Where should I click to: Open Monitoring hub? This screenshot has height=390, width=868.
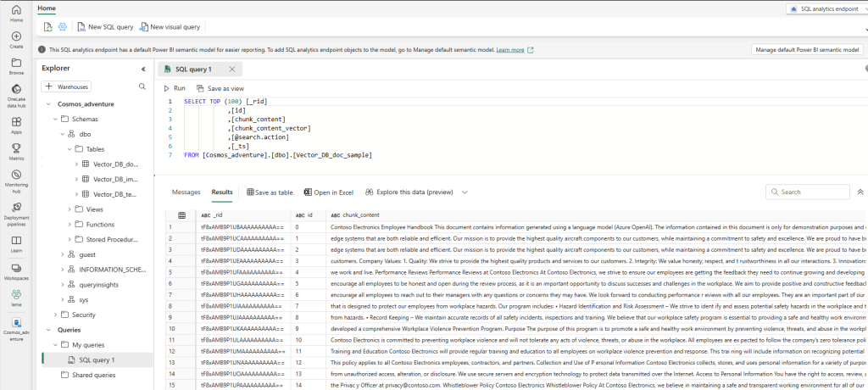coord(16,180)
